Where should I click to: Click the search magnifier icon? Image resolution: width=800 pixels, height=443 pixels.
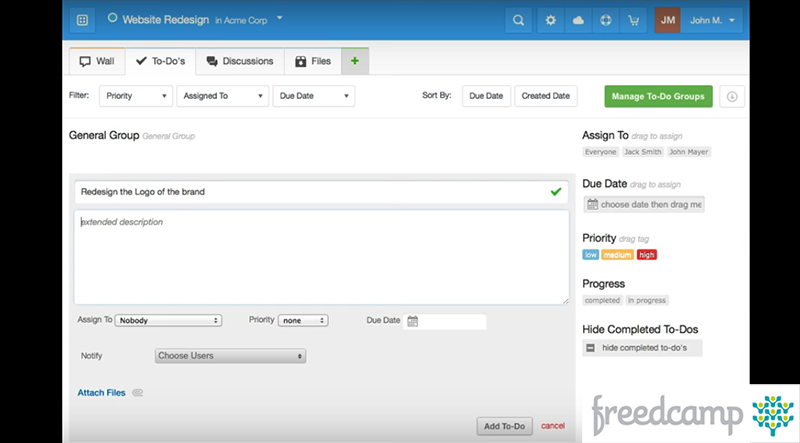coord(518,19)
